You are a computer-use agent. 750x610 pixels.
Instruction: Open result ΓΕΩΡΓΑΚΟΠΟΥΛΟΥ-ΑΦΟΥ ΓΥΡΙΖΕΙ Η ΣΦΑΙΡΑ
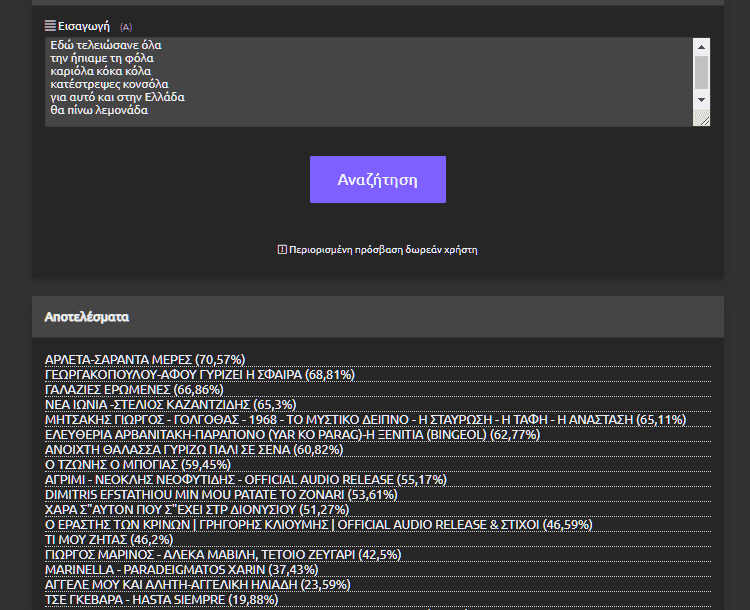[200, 374]
